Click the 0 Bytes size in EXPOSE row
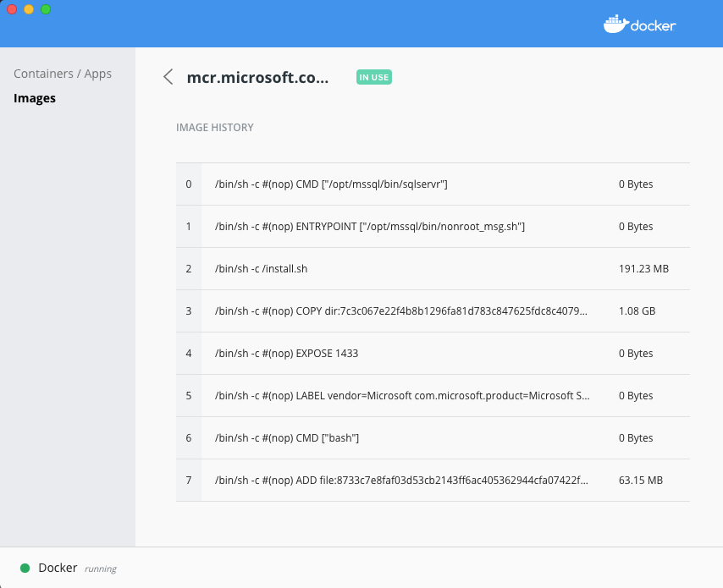This screenshot has height=588, width=723. 636,354
